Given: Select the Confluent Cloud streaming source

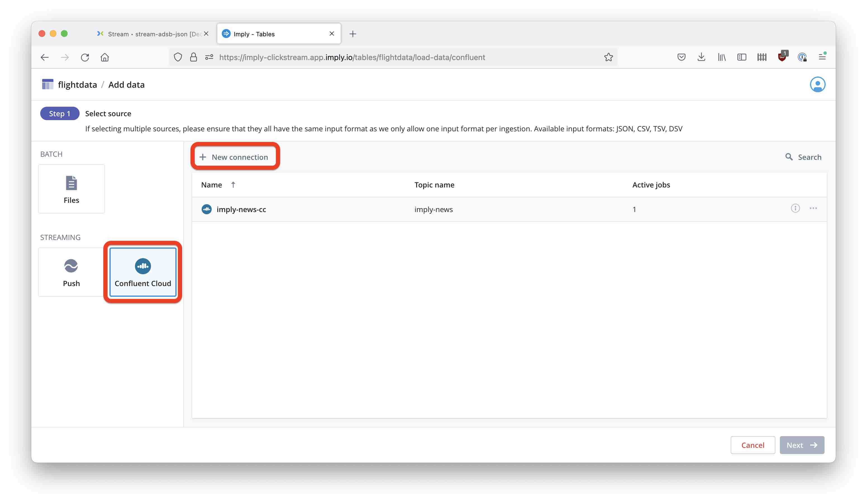Looking at the screenshot, I should point(142,272).
